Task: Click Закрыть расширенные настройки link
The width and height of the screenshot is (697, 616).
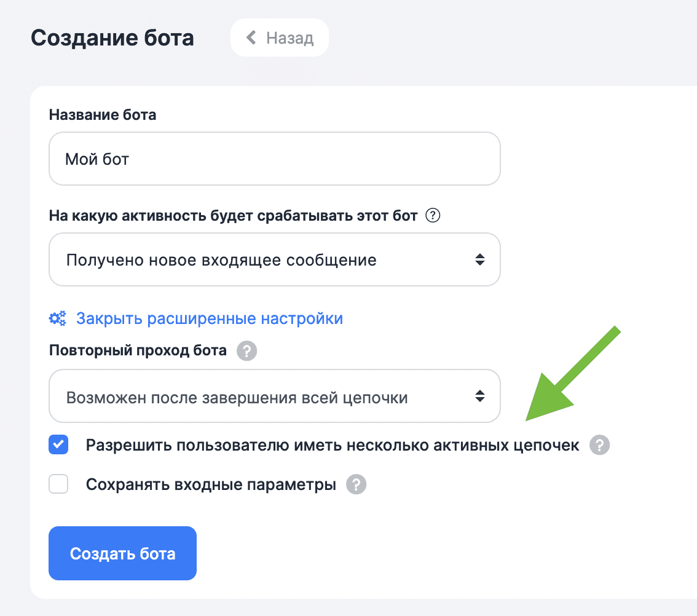Action: (x=209, y=318)
